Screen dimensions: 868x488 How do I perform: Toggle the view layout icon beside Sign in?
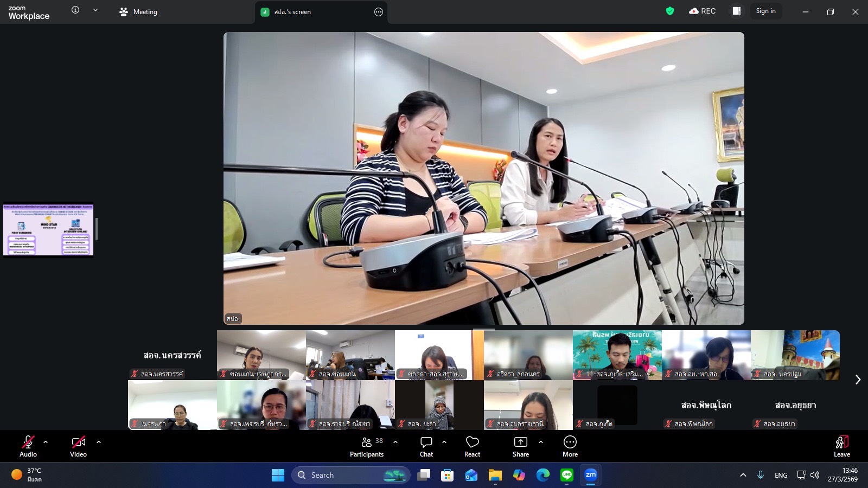736,11
